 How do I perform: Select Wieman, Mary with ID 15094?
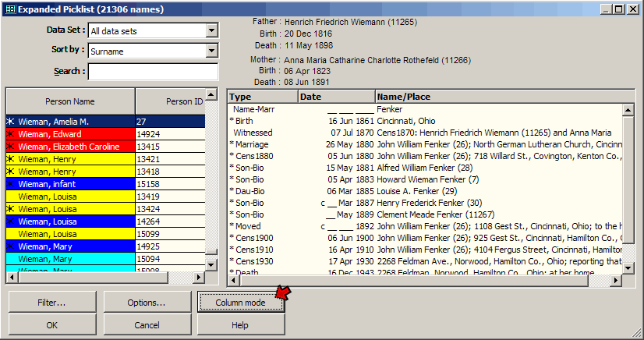[105, 259]
